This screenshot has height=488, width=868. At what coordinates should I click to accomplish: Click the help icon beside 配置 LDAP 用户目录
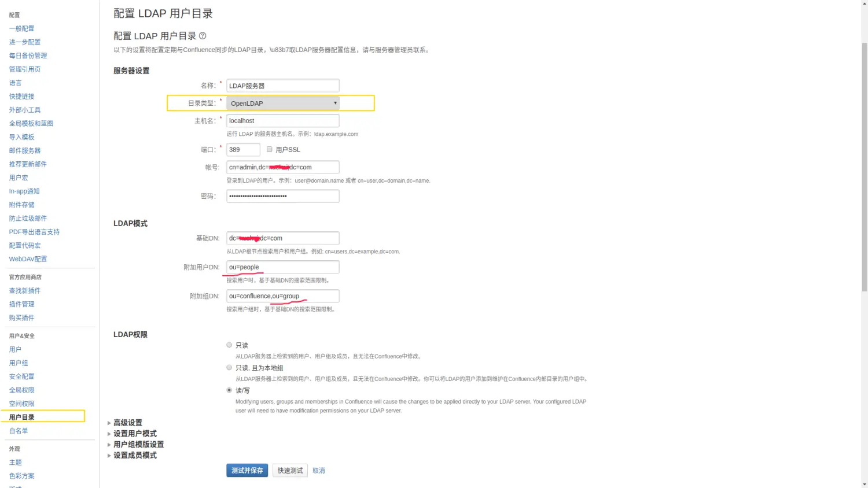pyautogui.click(x=203, y=36)
